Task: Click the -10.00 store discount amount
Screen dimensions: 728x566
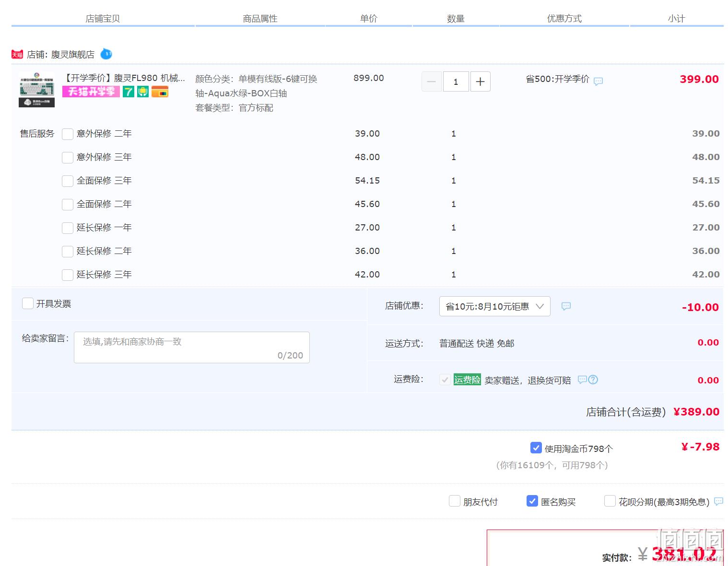Action: [700, 307]
